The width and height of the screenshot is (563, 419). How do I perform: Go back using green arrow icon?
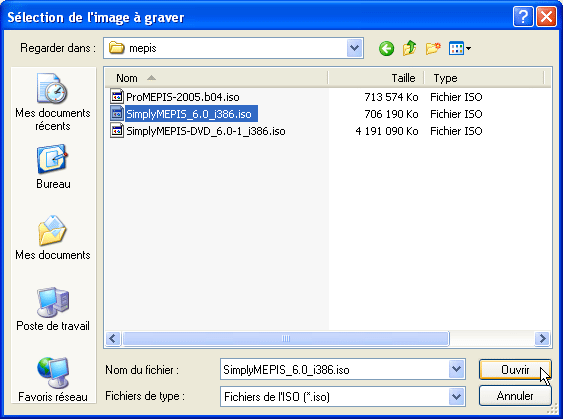click(x=386, y=48)
